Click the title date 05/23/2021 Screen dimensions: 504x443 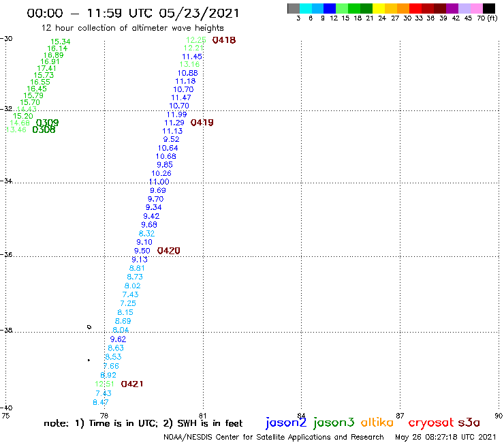tap(199, 13)
